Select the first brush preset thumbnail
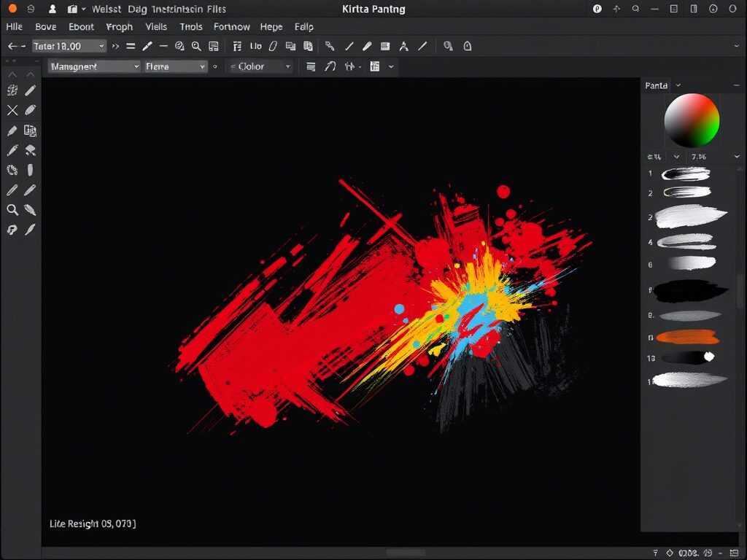747x560 pixels. (x=686, y=174)
